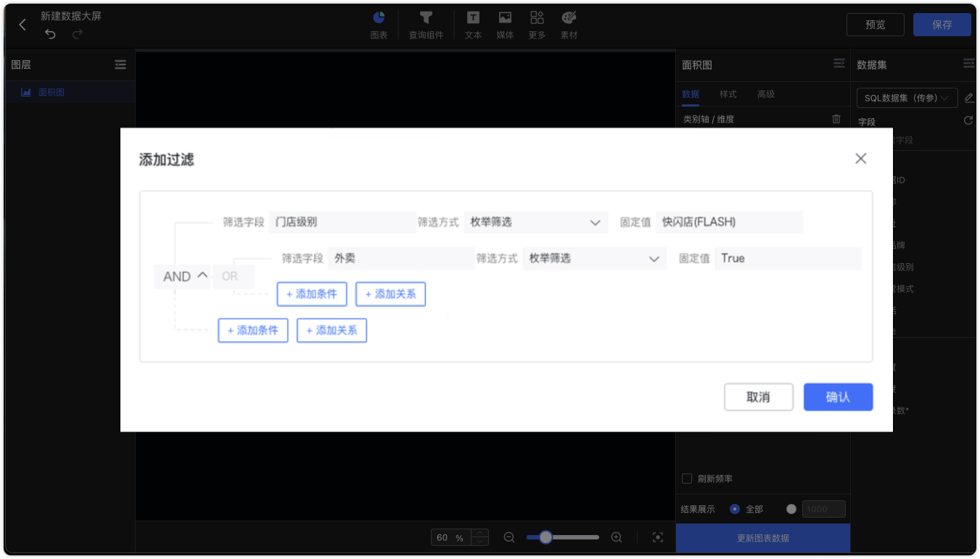This screenshot has width=980, height=559.
Task: Toggle the OR relation operator
Action: click(x=234, y=276)
